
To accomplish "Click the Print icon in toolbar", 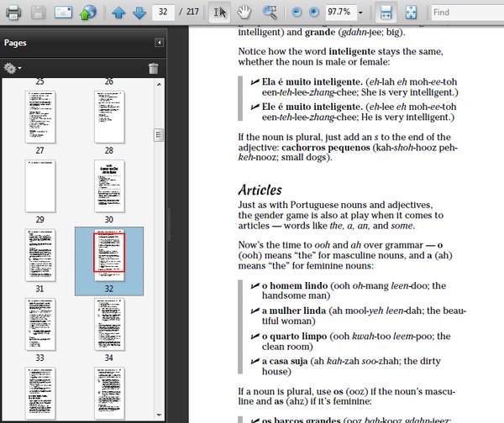I will click(13, 13).
